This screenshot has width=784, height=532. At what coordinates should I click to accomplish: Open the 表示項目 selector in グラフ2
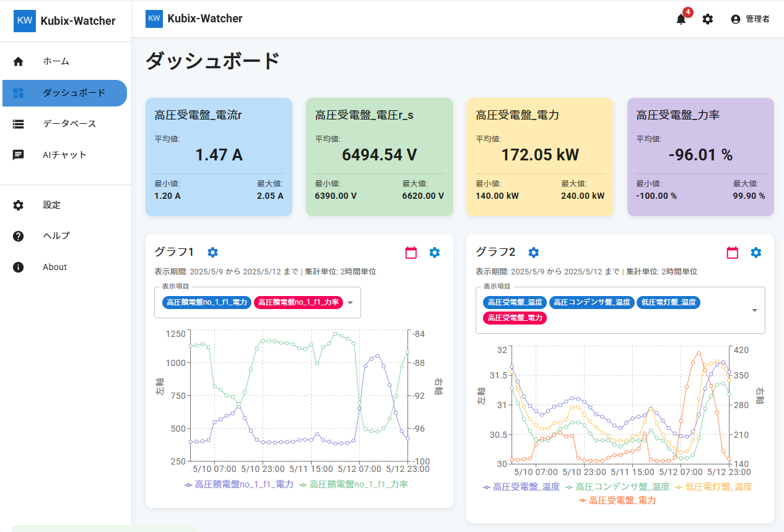[754, 310]
